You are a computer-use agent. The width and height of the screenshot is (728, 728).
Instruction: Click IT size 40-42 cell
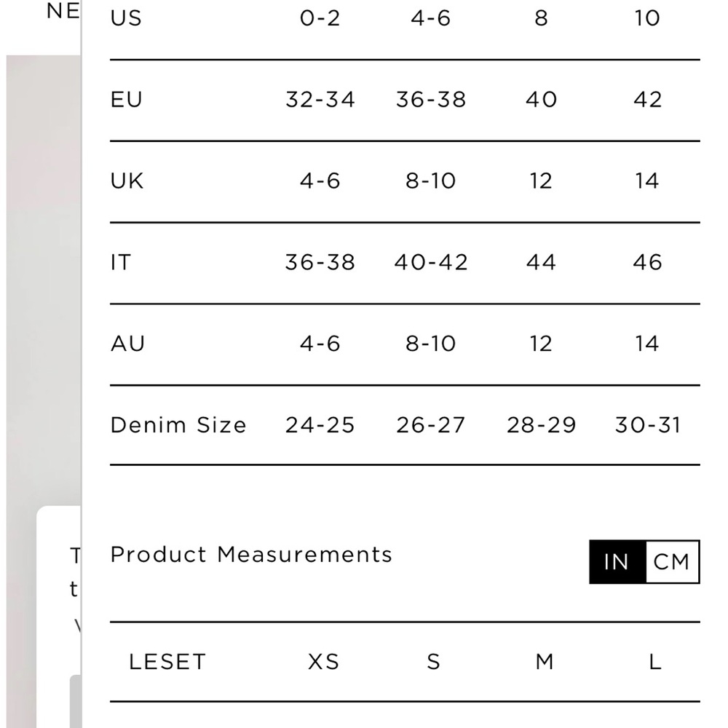click(x=431, y=262)
